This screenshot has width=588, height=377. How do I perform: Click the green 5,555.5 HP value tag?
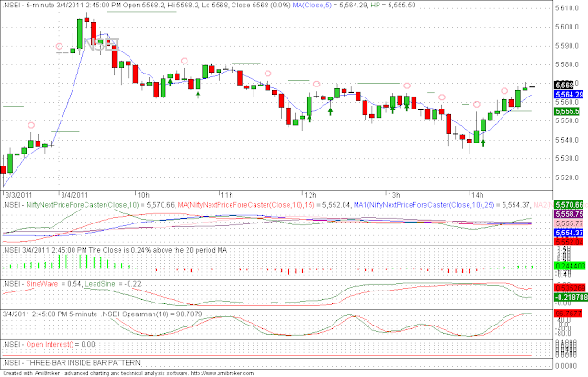(x=567, y=111)
